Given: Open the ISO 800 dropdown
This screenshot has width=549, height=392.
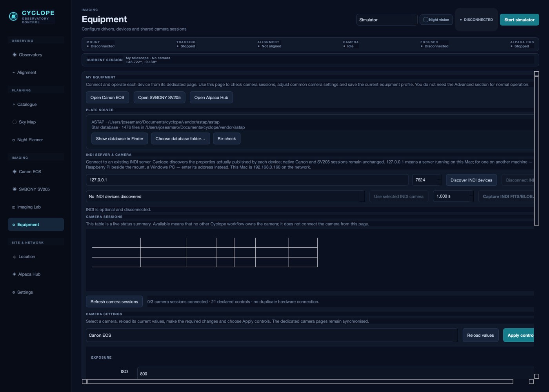Looking at the screenshot, I should pyautogui.click(x=336, y=374).
